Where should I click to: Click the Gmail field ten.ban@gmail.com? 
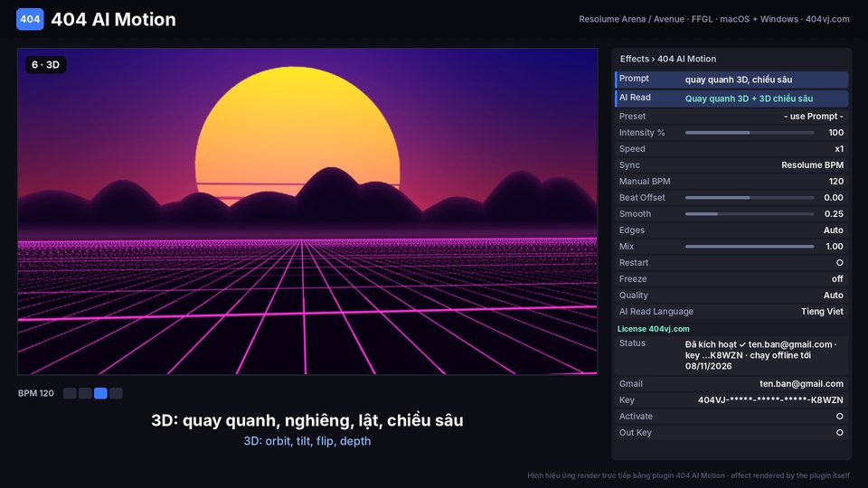[x=802, y=384]
